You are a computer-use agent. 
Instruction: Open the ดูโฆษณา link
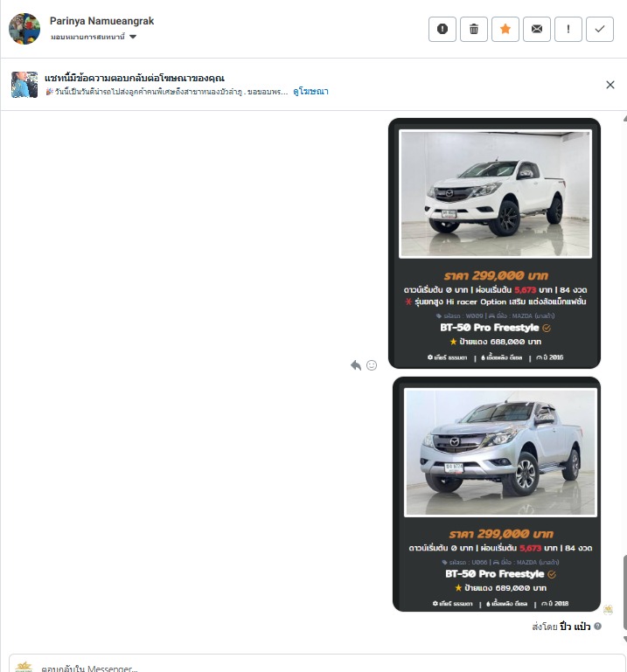click(x=311, y=91)
